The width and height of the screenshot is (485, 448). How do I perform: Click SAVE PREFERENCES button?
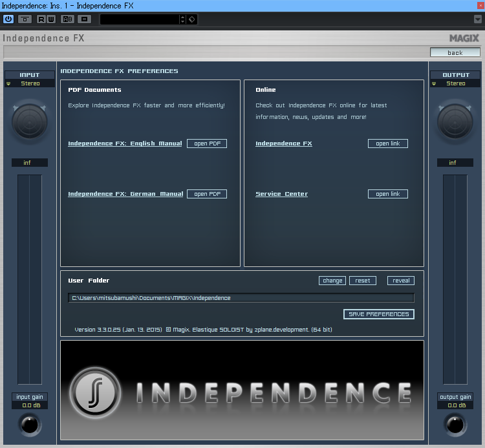pyautogui.click(x=378, y=314)
